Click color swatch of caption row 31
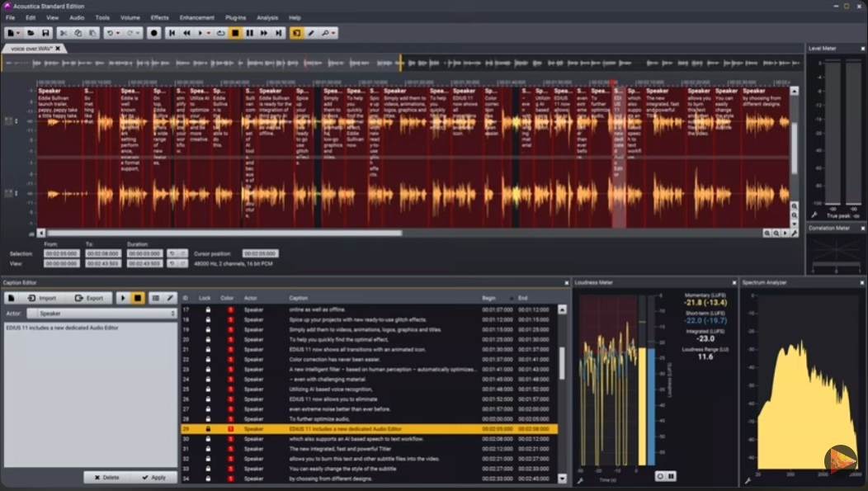The image size is (868, 491). (x=230, y=449)
